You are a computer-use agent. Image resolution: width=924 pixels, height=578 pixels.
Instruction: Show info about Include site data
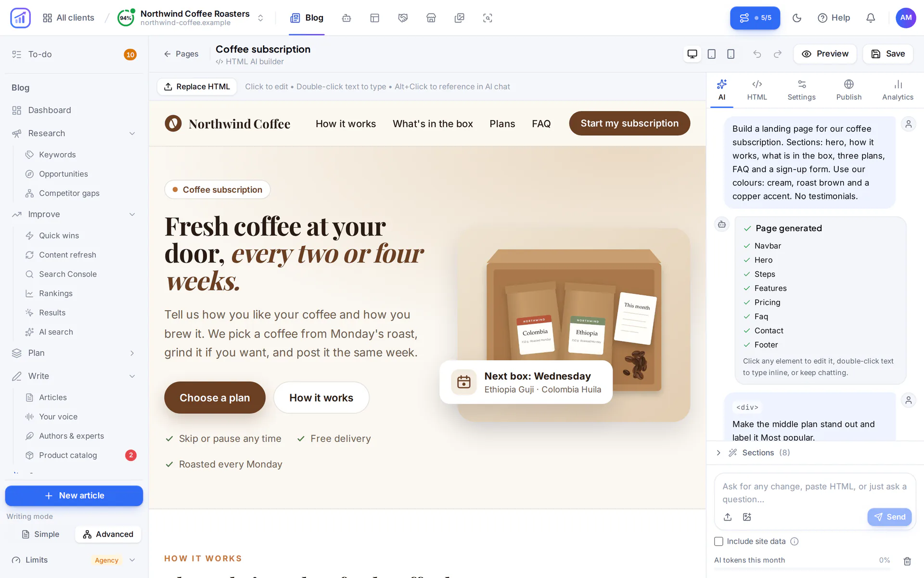click(x=795, y=541)
